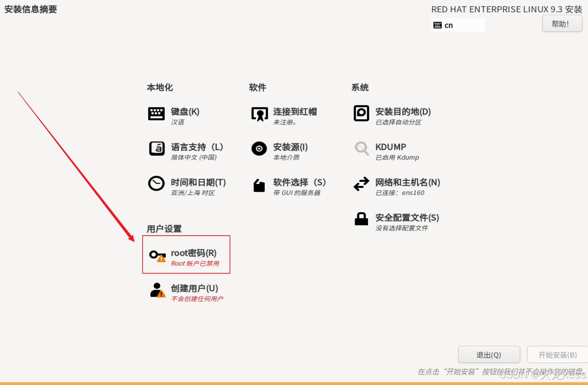
Task: Click the keyboard icon beside the cn indicator
Action: click(x=437, y=25)
